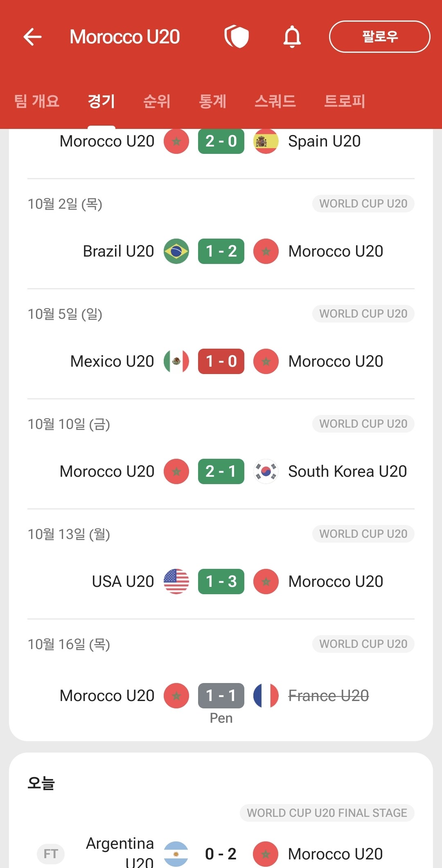Tap the Mexico U20 flag icon
This screenshot has width=442, height=868.
[x=176, y=361]
